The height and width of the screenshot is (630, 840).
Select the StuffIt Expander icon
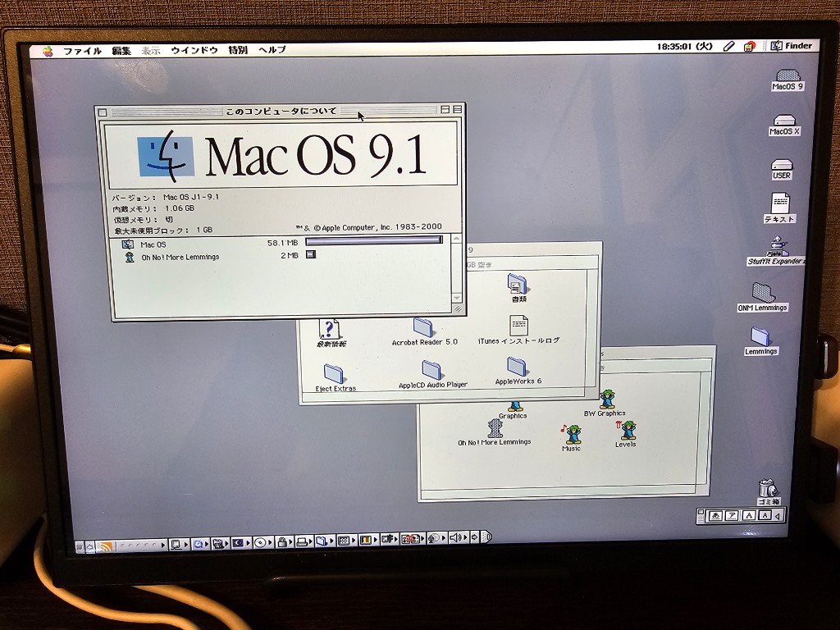(x=777, y=251)
